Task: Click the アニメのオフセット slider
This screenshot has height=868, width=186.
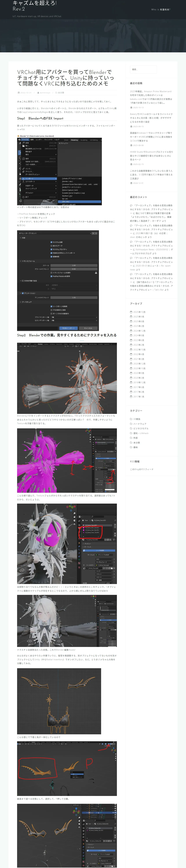Action: [x=74, y=298]
